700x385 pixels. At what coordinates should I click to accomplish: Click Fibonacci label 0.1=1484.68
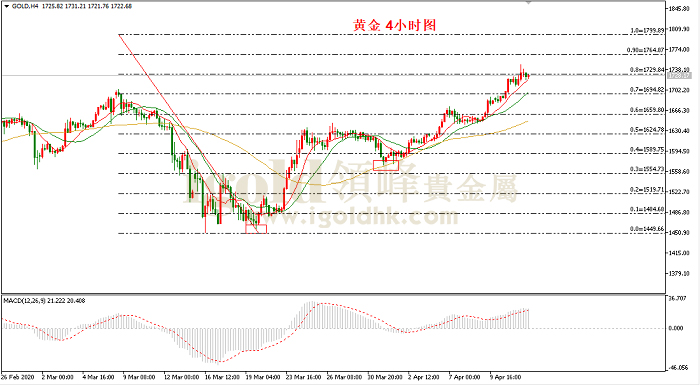[647, 209]
